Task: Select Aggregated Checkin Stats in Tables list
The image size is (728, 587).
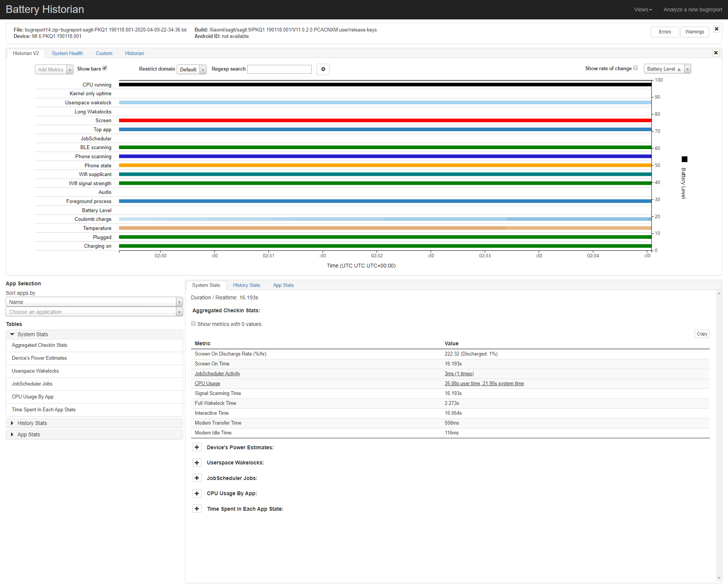Action: 94,345
